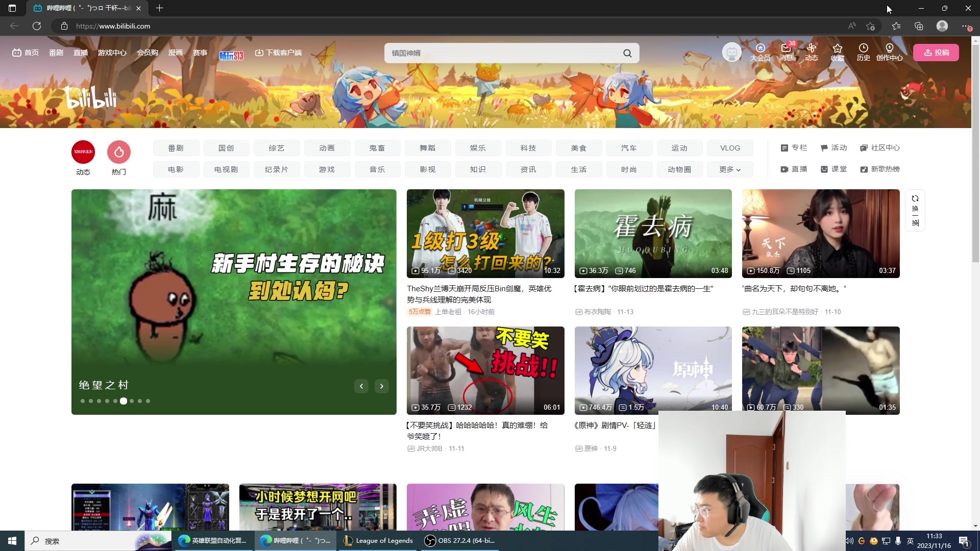Open the 音乐 category
This screenshot has height=551, width=980.
(x=377, y=169)
